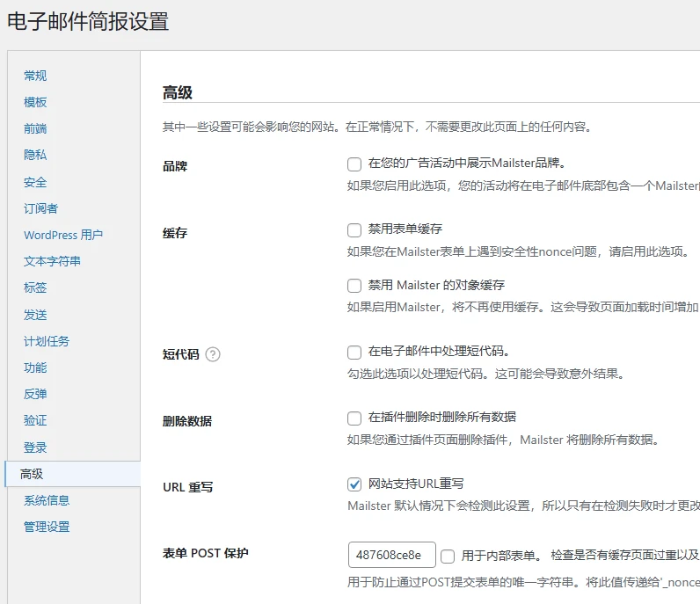700x604 pixels.
Task: Open the 常规 settings tab
Action: coord(35,76)
